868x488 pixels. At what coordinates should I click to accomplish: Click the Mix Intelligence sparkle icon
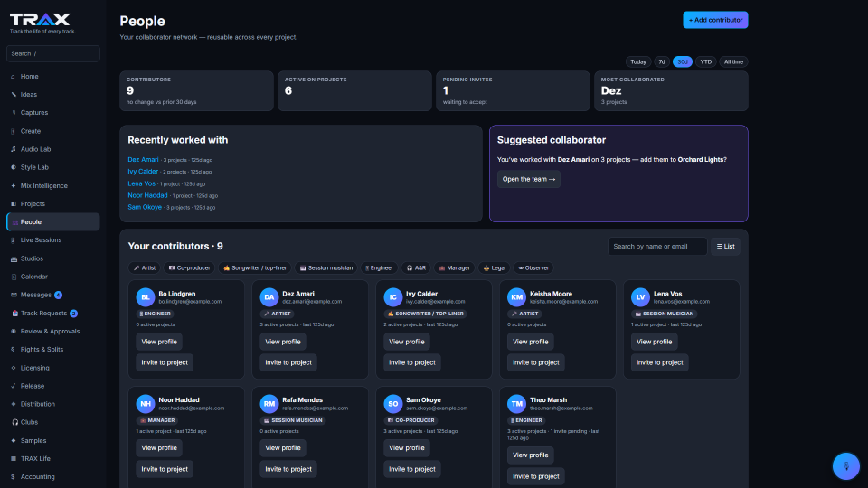[14, 186]
